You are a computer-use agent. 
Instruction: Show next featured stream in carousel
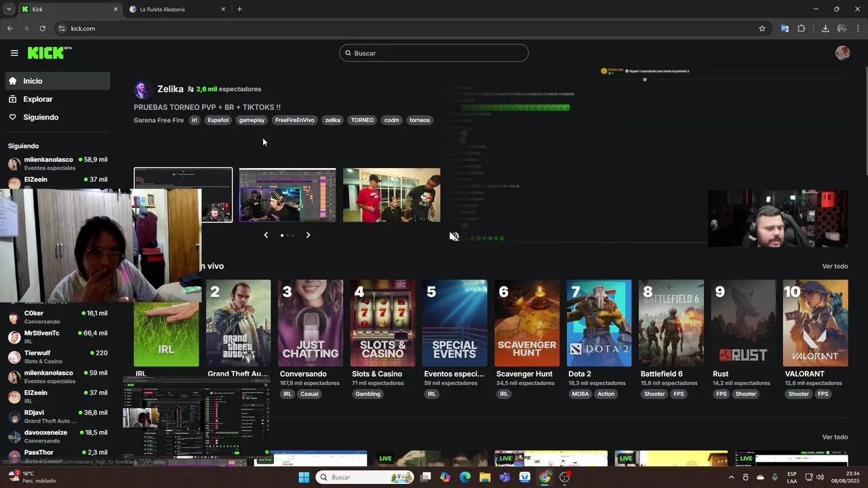click(308, 235)
